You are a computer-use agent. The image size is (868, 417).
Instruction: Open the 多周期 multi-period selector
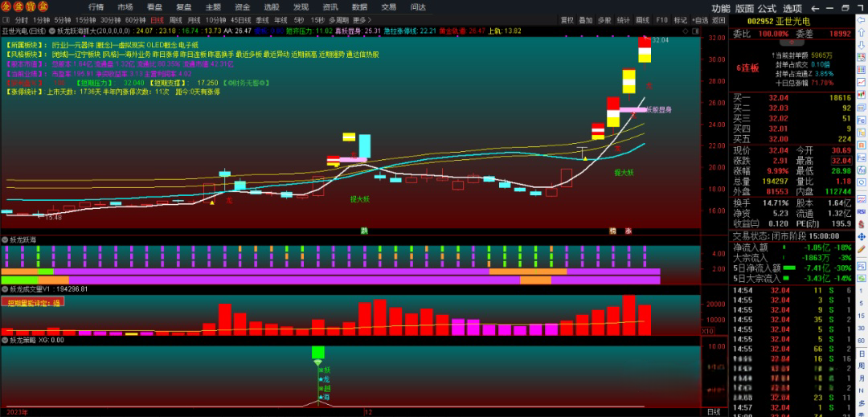(339, 19)
